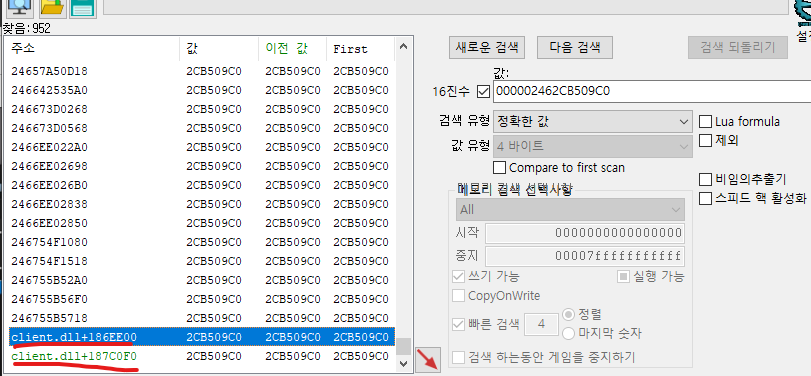Click the 새로운 검색 button
Screen dimensions: 811x376
pyautogui.click(x=487, y=48)
